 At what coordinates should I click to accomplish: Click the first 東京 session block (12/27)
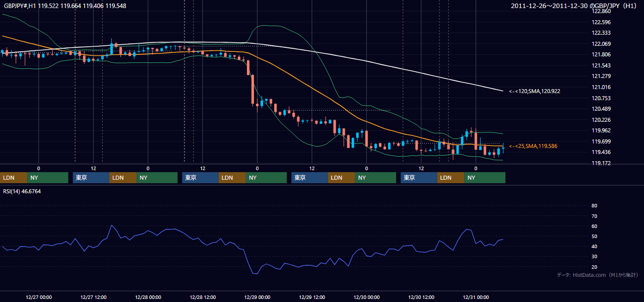point(91,178)
